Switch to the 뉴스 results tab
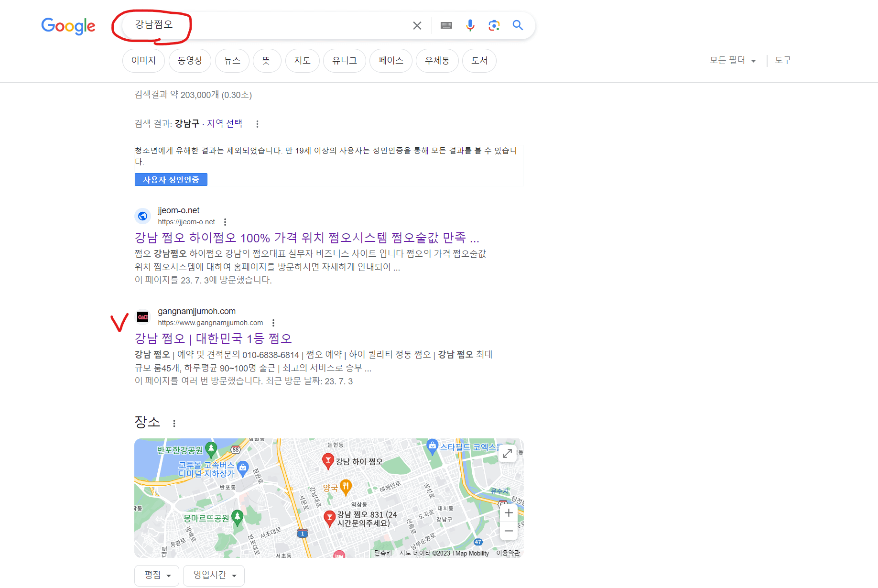The width and height of the screenshot is (878, 588). [232, 61]
